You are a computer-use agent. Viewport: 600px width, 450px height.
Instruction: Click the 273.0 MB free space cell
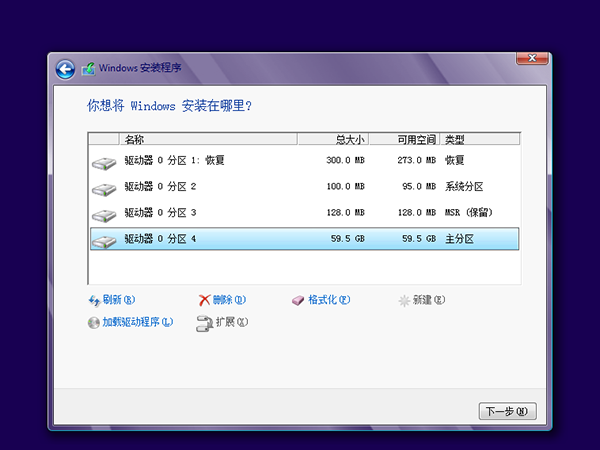click(x=416, y=160)
